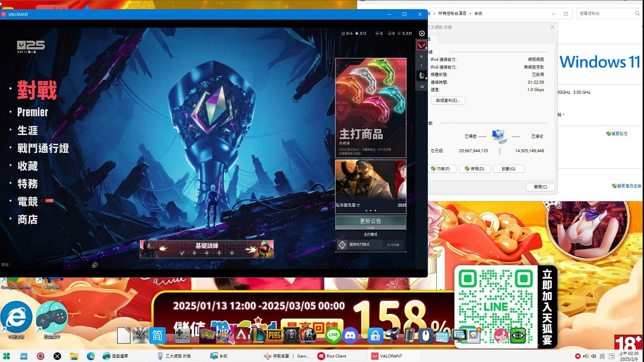Click the 群組 party chat label in VALORANT
The height and width of the screenshot is (362, 644).
(x=5, y=265)
